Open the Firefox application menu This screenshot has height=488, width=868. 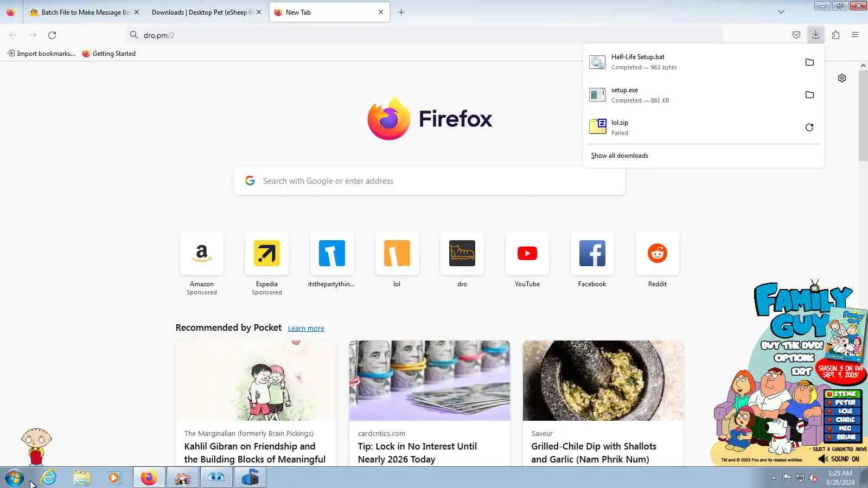click(855, 35)
